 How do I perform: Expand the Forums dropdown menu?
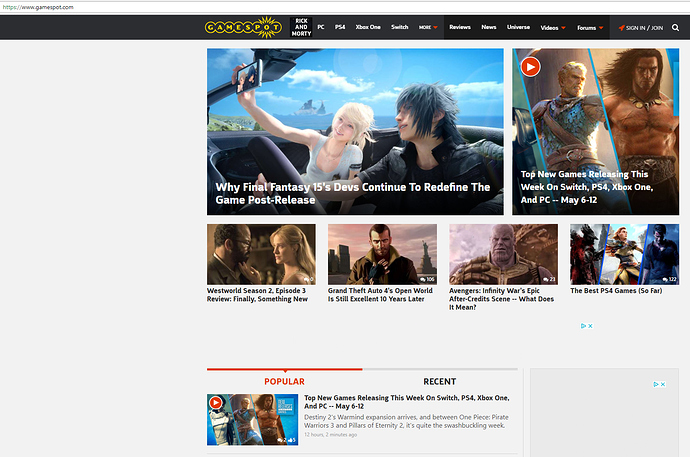click(590, 28)
